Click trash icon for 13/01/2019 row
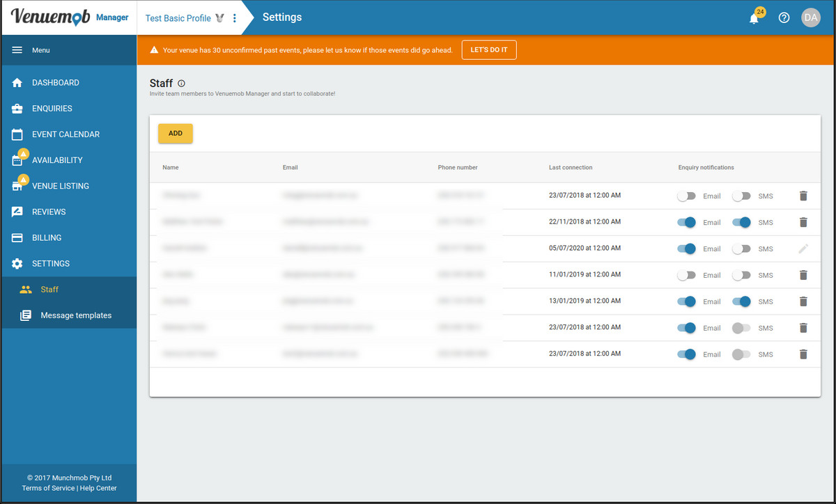This screenshot has width=836, height=504. pos(803,301)
